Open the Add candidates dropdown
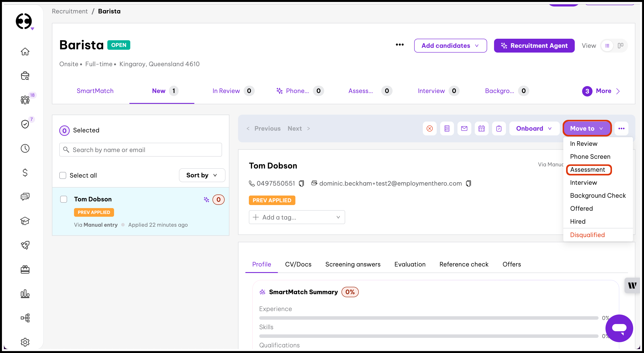 [x=450, y=45]
